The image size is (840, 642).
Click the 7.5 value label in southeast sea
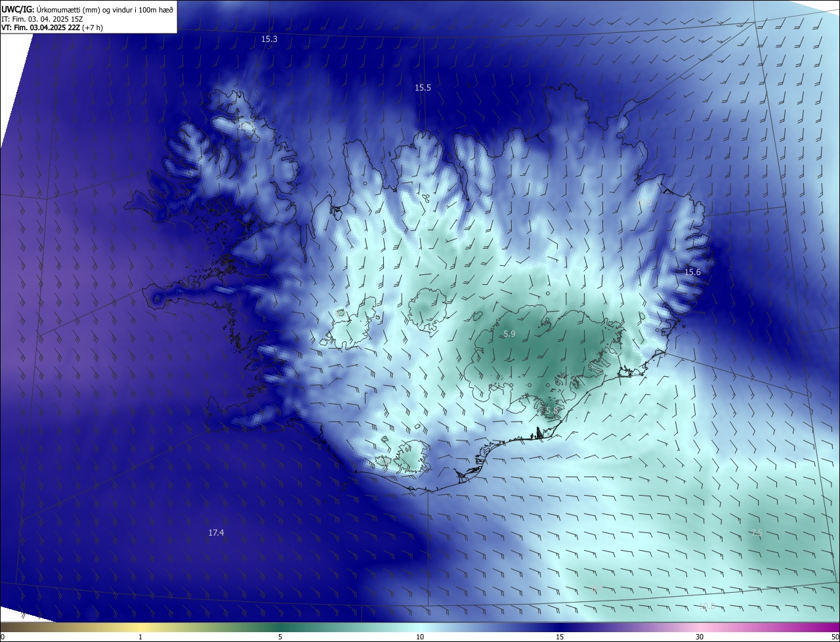coord(757,532)
